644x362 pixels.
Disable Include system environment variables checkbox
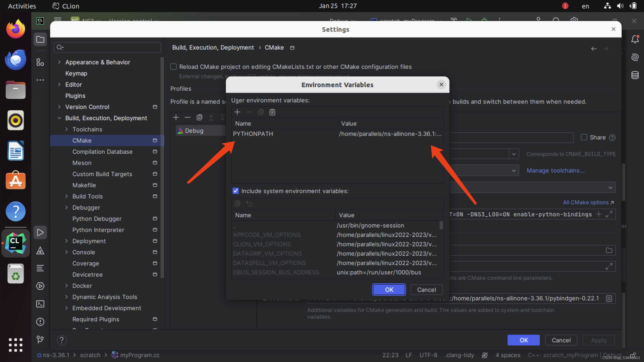click(x=235, y=191)
